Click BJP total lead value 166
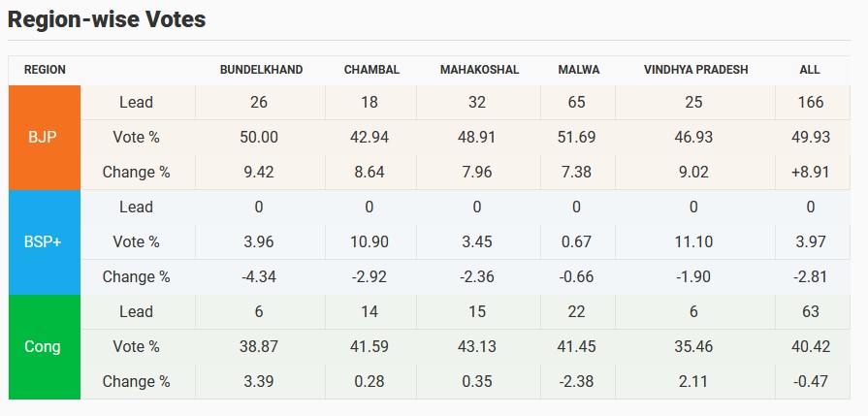The width and height of the screenshot is (868, 416). pyautogui.click(x=810, y=102)
